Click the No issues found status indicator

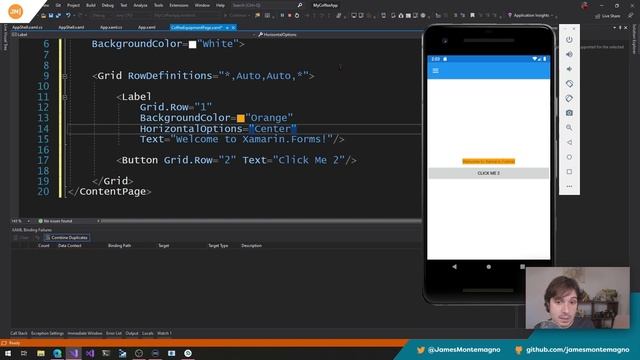tap(55, 221)
